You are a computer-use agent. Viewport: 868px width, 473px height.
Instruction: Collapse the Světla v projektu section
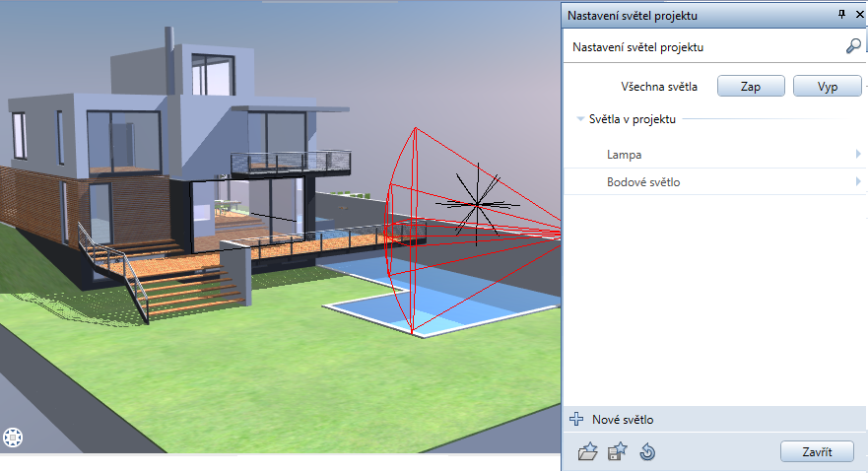click(581, 119)
